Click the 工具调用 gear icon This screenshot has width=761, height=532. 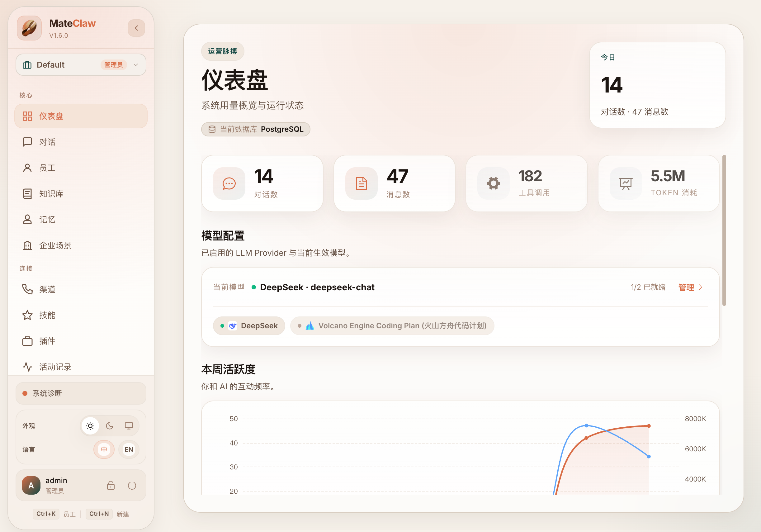pyautogui.click(x=493, y=183)
